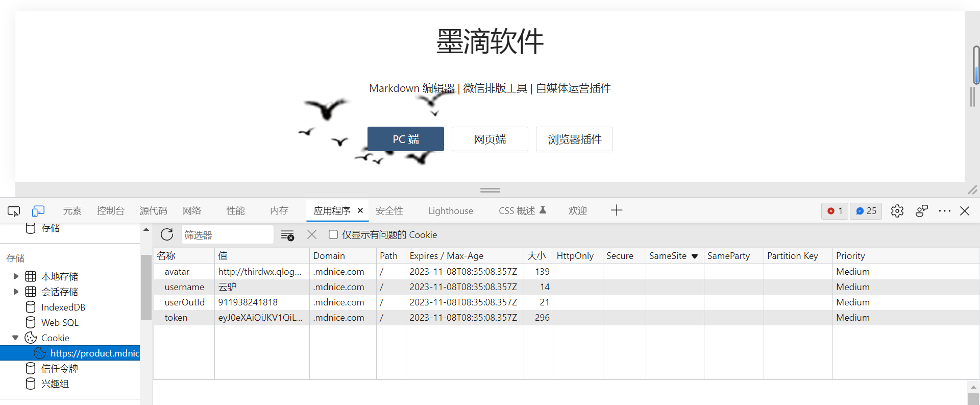Click the PC 端 button
The image size is (980, 405).
coord(406,139)
